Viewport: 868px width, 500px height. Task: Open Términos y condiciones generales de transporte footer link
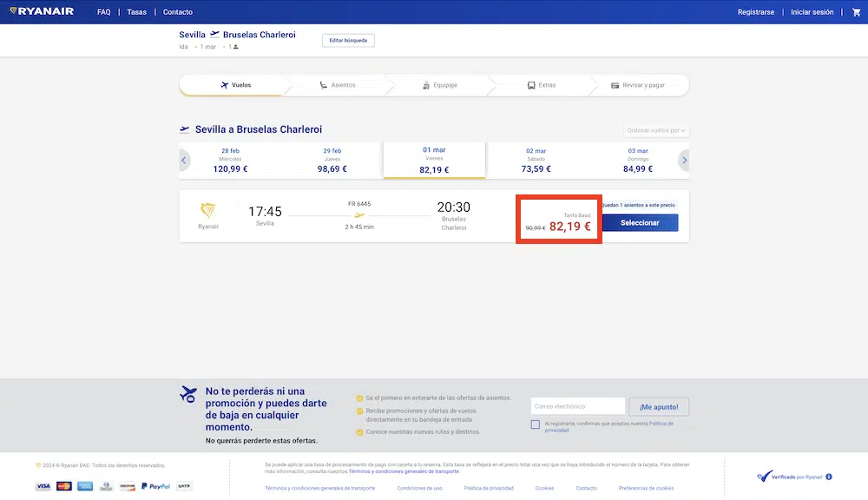[320, 489]
